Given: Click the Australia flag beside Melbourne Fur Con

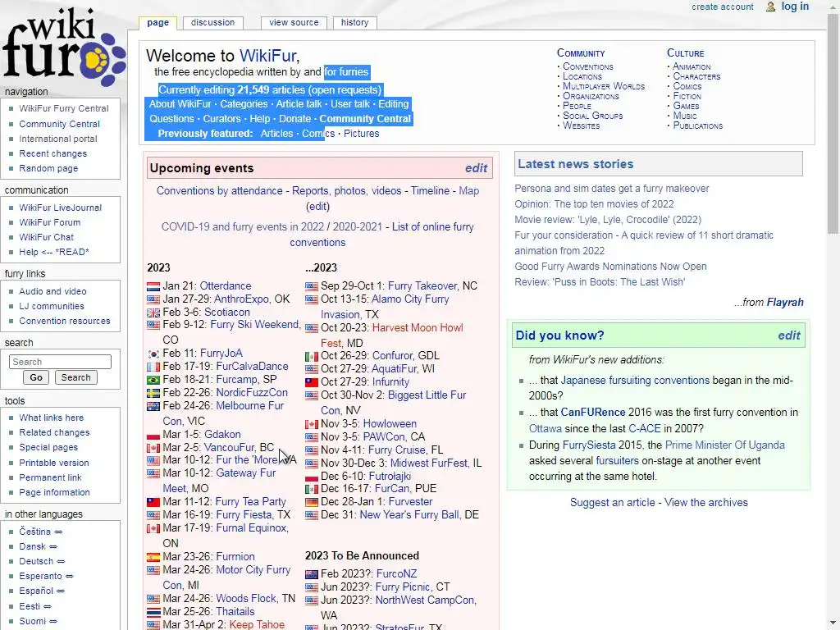Looking at the screenshot, I should 153,406.
